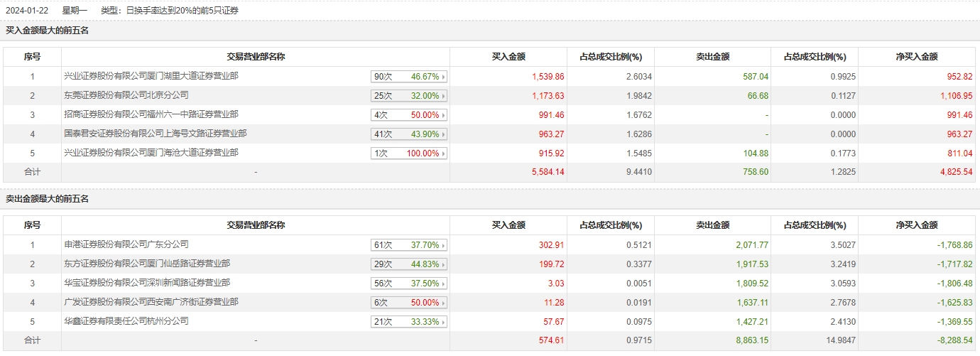Click the arrow on 29次 44.83% badge
The height and width of the screenshot is (356, 980).
click(444, 264)
